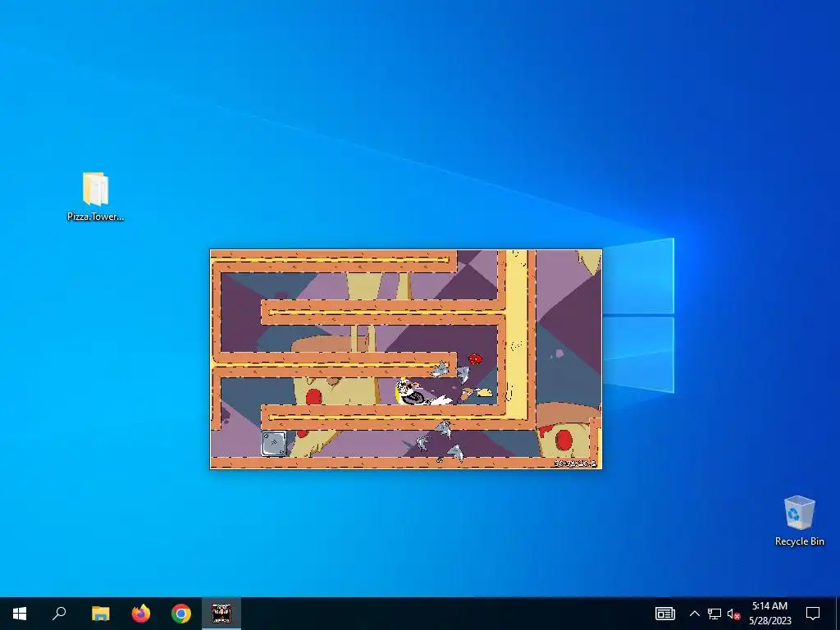Launch Firefox from the taskbar
The image size is (840, 630).
[x=141, y=614]
